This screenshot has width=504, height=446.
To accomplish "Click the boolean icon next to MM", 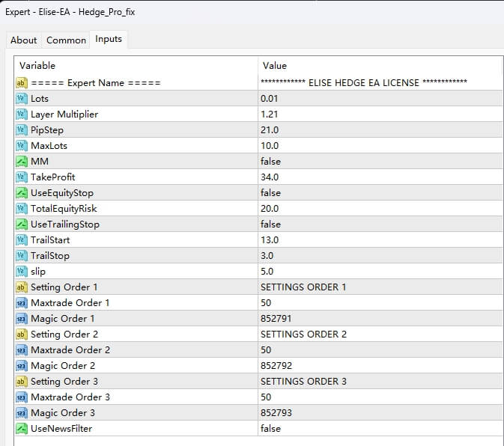I will (21, 162).
